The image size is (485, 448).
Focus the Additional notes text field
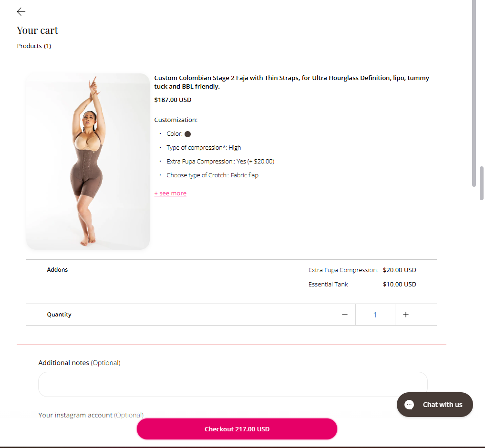[233, 384]
